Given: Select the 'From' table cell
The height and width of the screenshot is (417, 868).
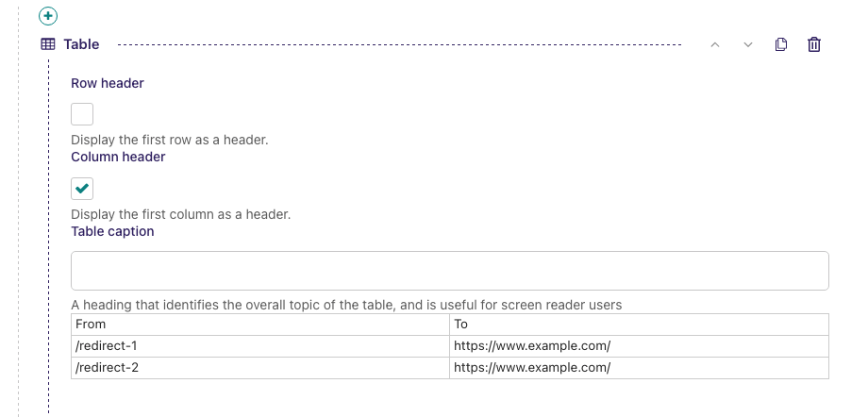Looking at the screenshot, I should click(x=260, y=325).
